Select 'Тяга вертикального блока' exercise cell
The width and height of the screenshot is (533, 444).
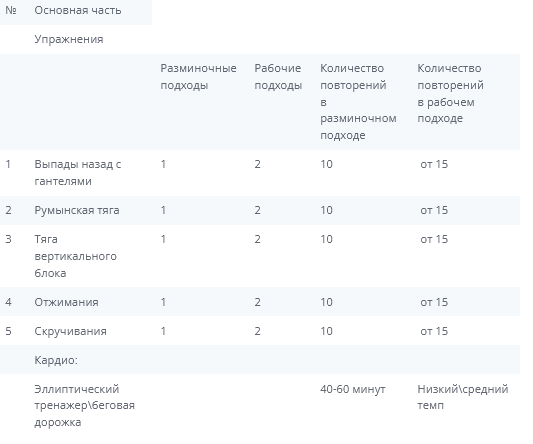point(75,256)
